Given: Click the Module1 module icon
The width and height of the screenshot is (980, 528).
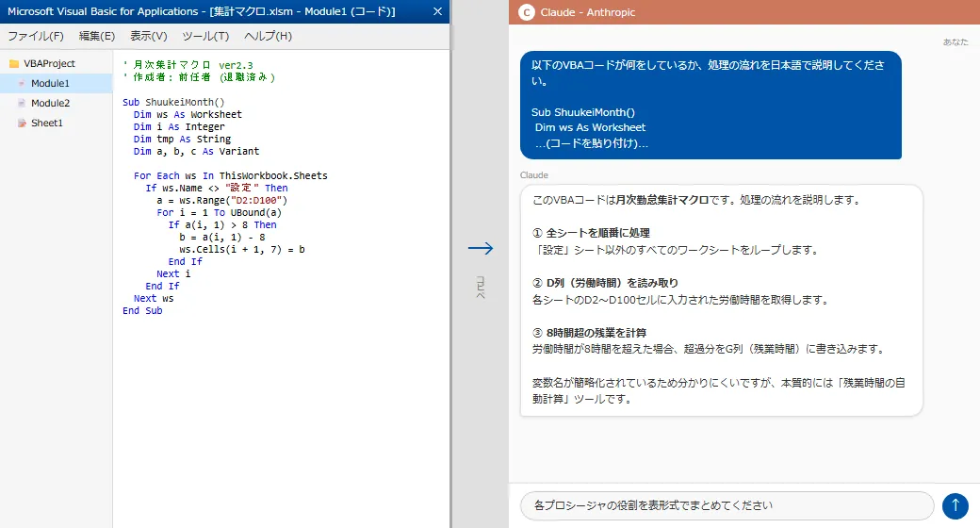Looking at the screenshot, I should pyautogui.click(x=22, y=83).
